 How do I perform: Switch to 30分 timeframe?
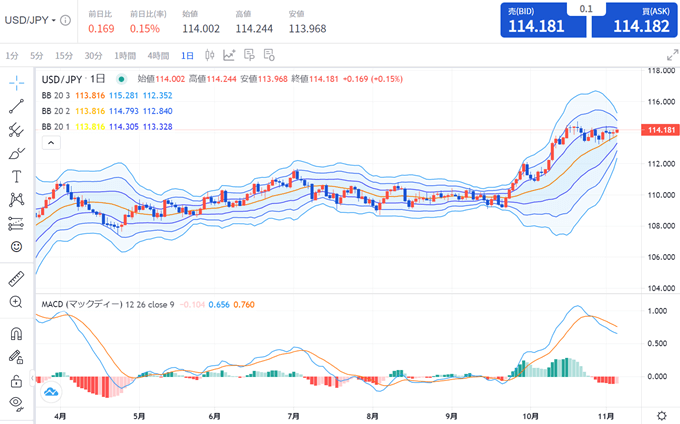(x=93, y=55)
